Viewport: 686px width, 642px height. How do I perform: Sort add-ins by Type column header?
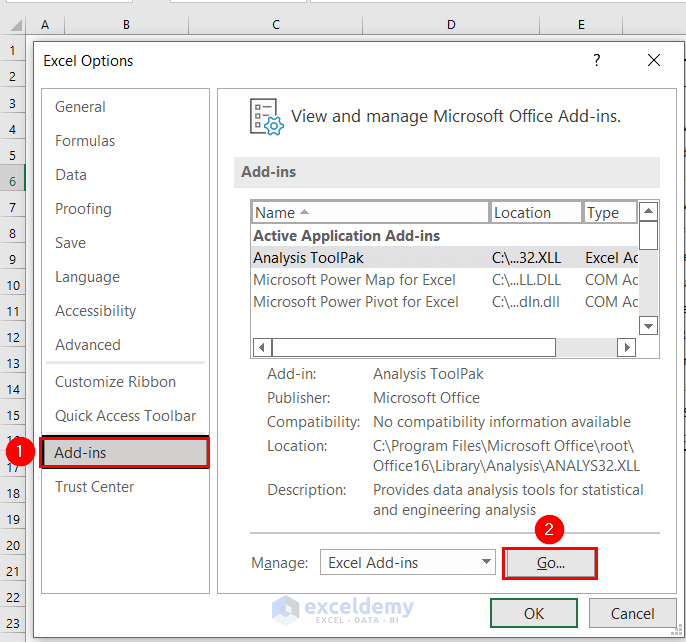coord(610,213)
